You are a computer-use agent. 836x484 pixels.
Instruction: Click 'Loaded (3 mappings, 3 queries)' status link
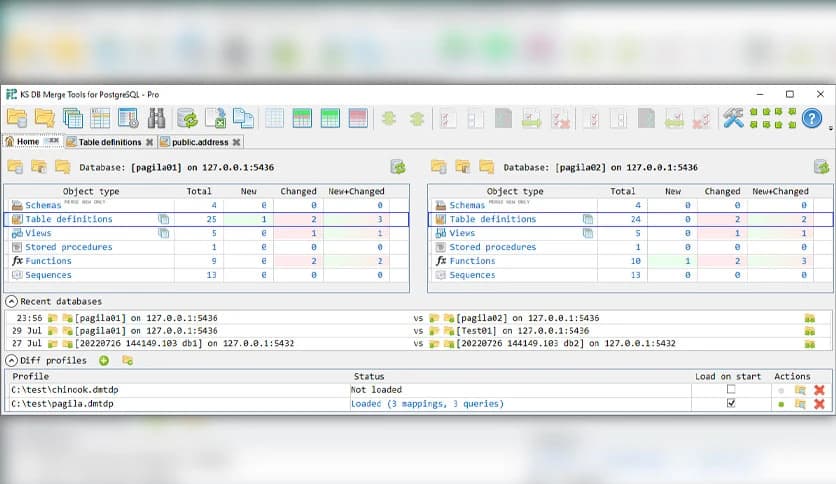427,404
